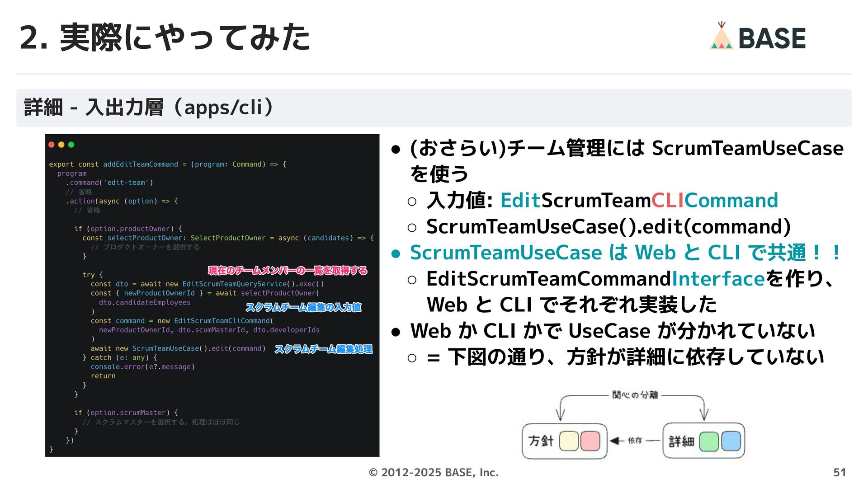Click the blue annotation スクラムチーム編集の入力値

(303, 308)
